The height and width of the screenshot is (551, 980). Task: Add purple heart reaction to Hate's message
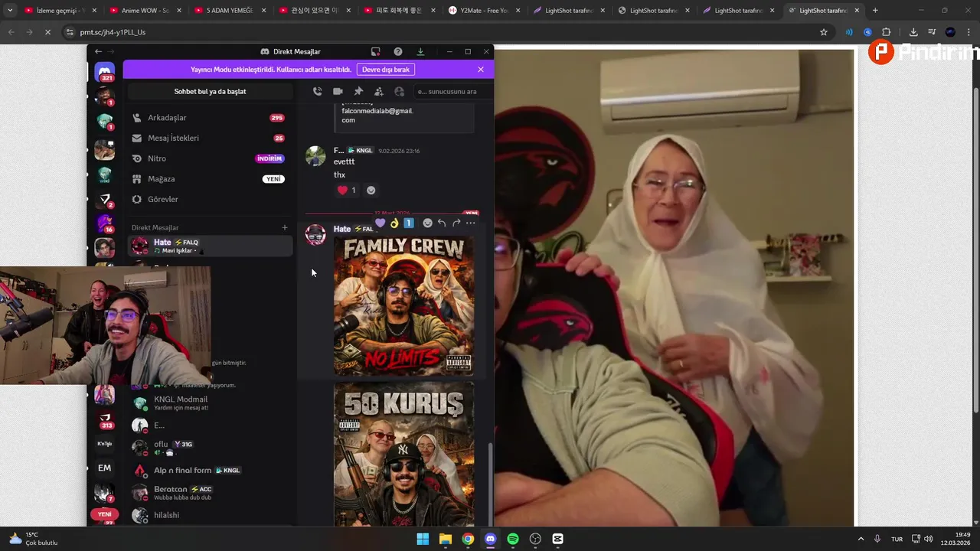tap(380, 223)
